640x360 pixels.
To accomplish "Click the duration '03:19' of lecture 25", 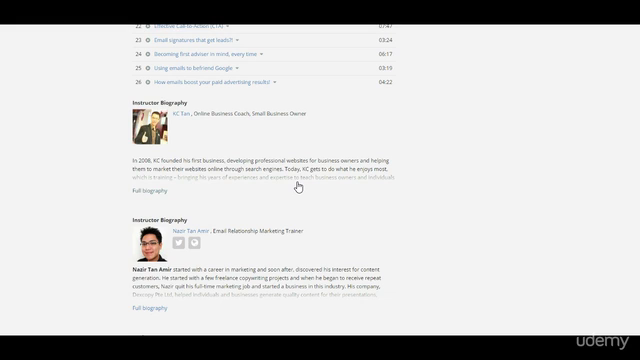I will [x=385, y=68].
